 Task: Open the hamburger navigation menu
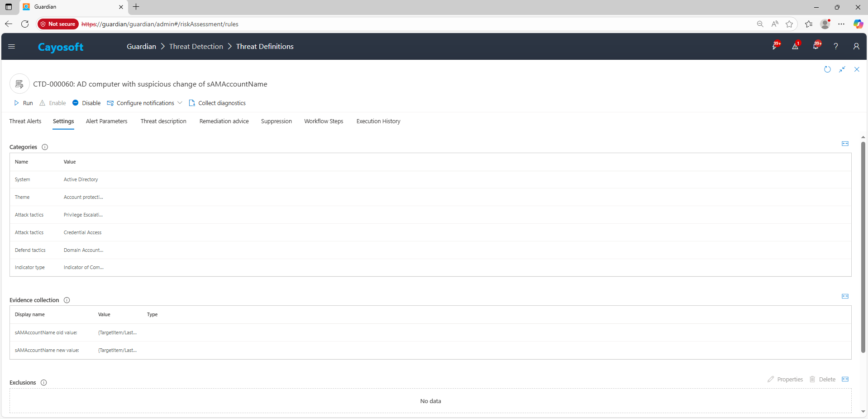pos(12,46)
